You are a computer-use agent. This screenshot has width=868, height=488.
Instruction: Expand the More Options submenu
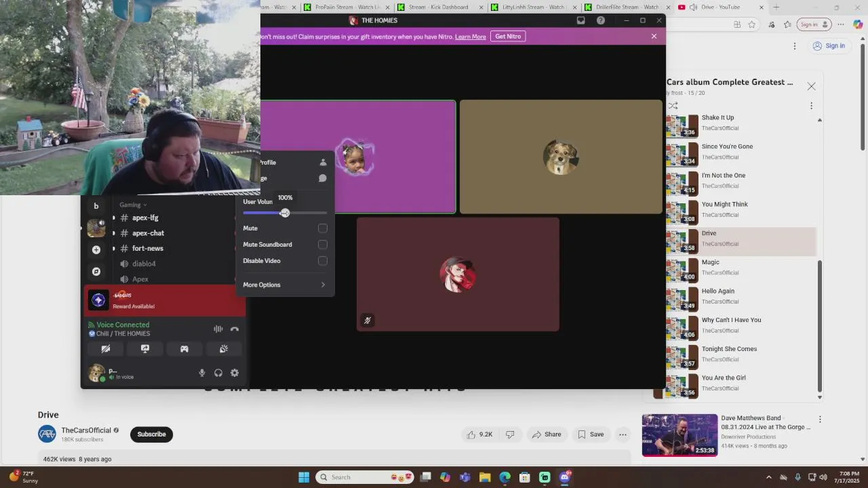tap(285, 285)
